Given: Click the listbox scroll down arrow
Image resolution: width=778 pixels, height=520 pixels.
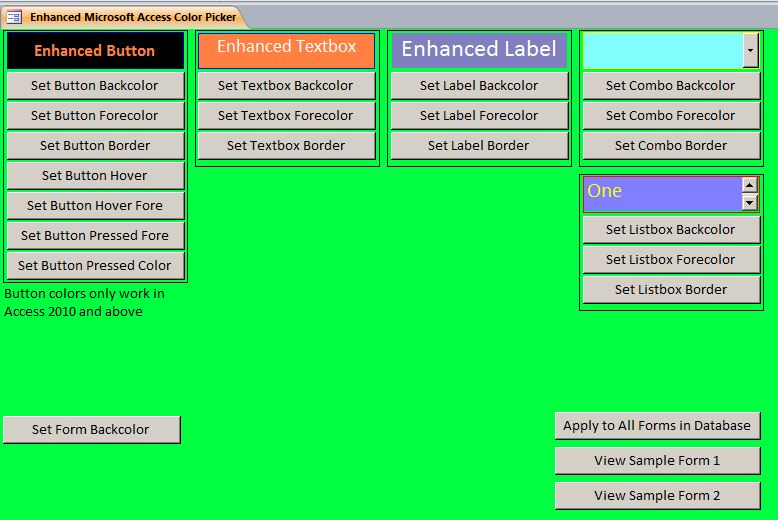Looking at the screenshot, I should pos(749,202).
